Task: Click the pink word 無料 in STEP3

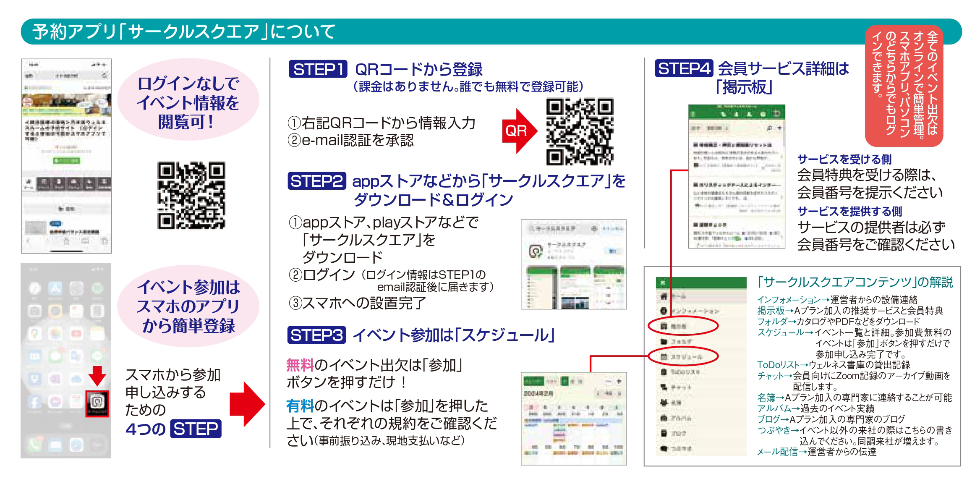Action: [x=300, y=365]
